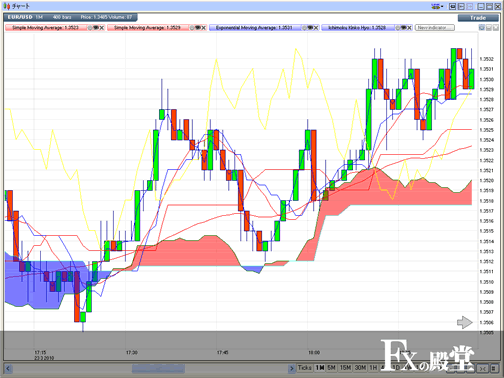Select the Simple Moving Average 1.3523 label
The width and height of the screenshot is (504, 378).
45,28
